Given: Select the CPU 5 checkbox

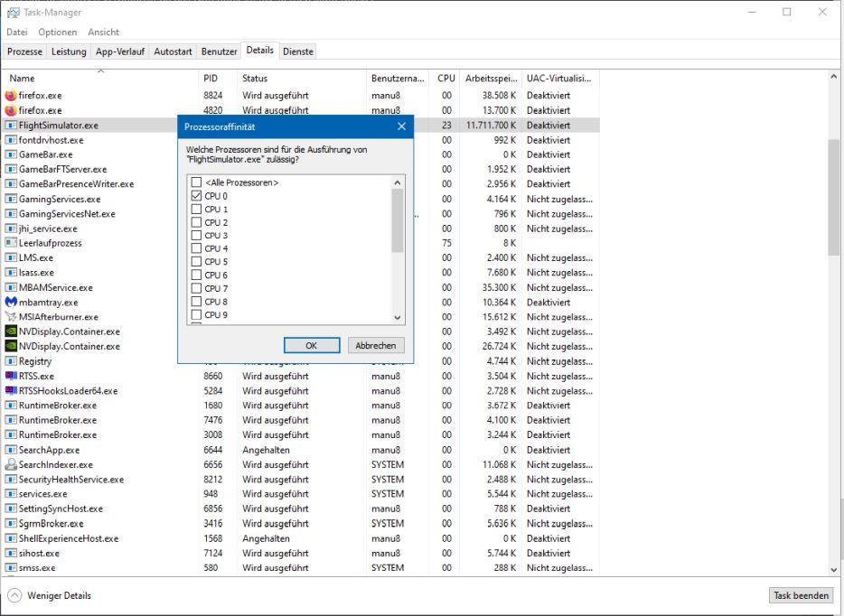Looking at the screenshot, I should [x=196, y=262].
